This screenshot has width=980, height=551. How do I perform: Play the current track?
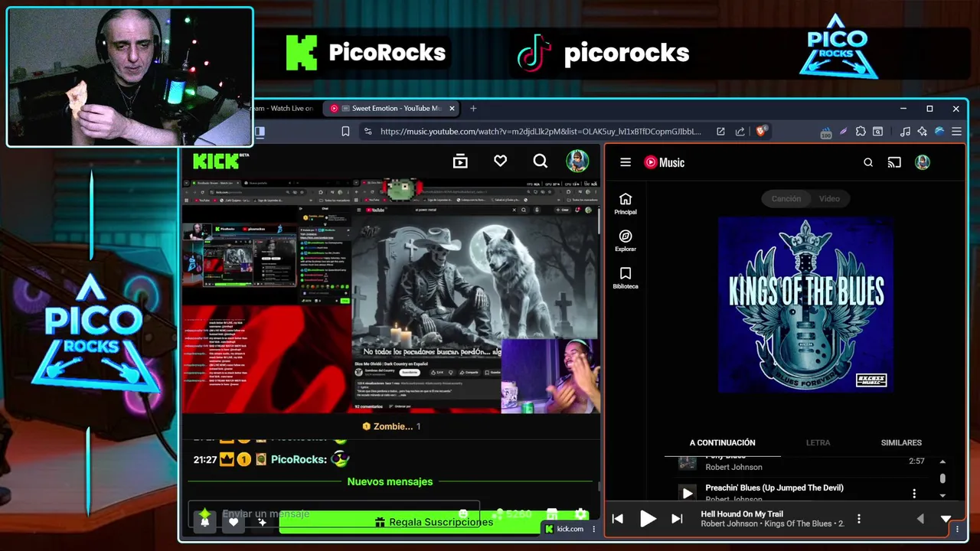[648, 519]
